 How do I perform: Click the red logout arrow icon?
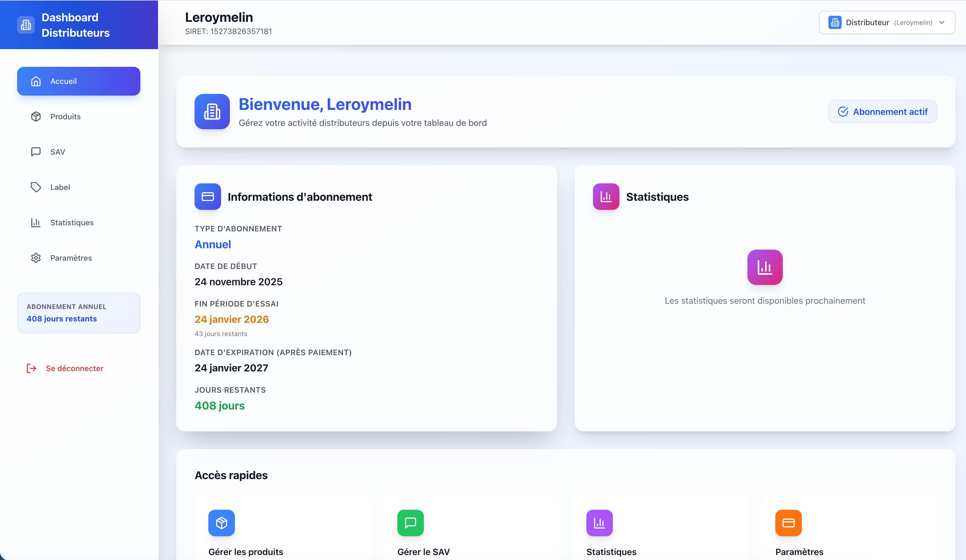(32, 368)
